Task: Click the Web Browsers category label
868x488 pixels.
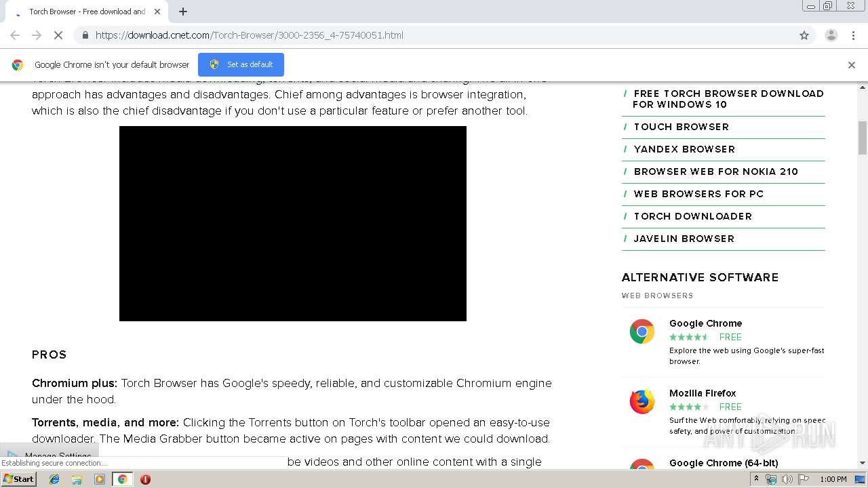Action: [657, 296]
